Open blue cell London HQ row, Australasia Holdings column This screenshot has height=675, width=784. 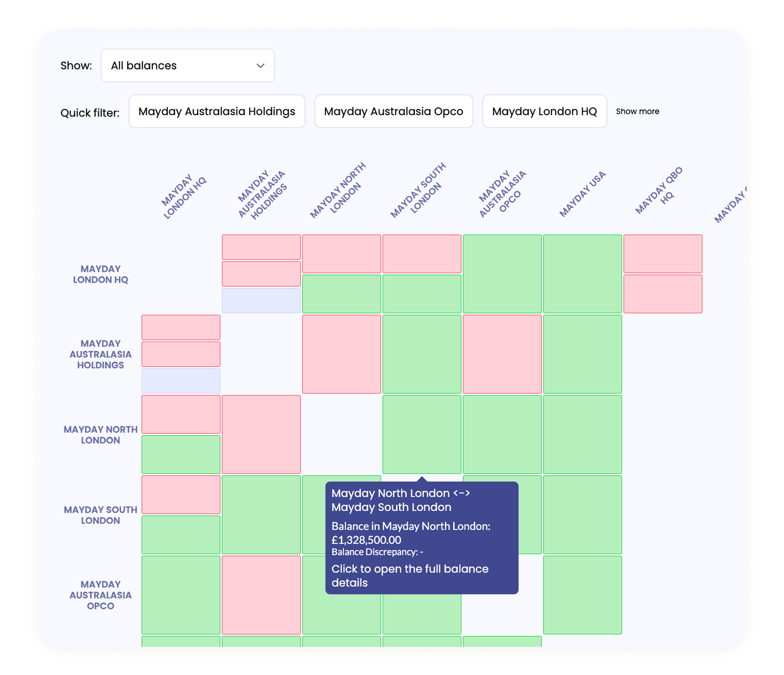pos(261,301)
